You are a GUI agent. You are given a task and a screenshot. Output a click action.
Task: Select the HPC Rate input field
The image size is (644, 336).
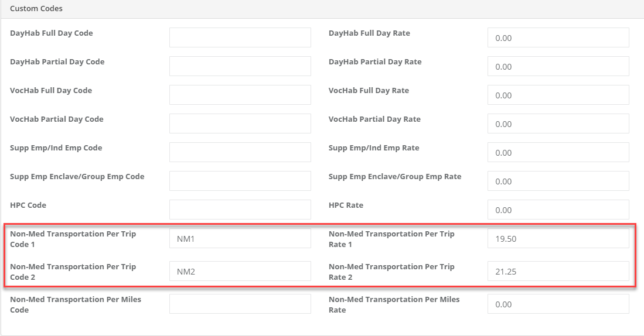point(558,210)
